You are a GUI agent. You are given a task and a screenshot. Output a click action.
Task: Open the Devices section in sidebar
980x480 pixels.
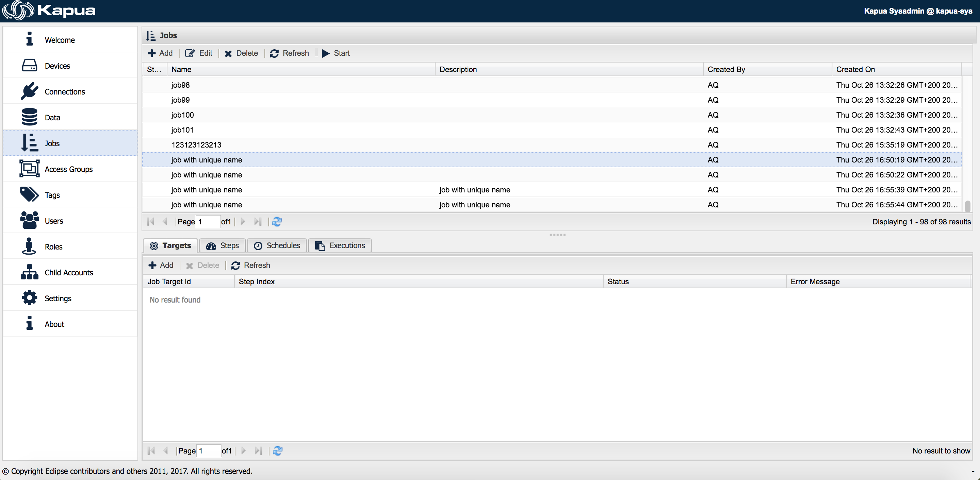pos(57,66)
